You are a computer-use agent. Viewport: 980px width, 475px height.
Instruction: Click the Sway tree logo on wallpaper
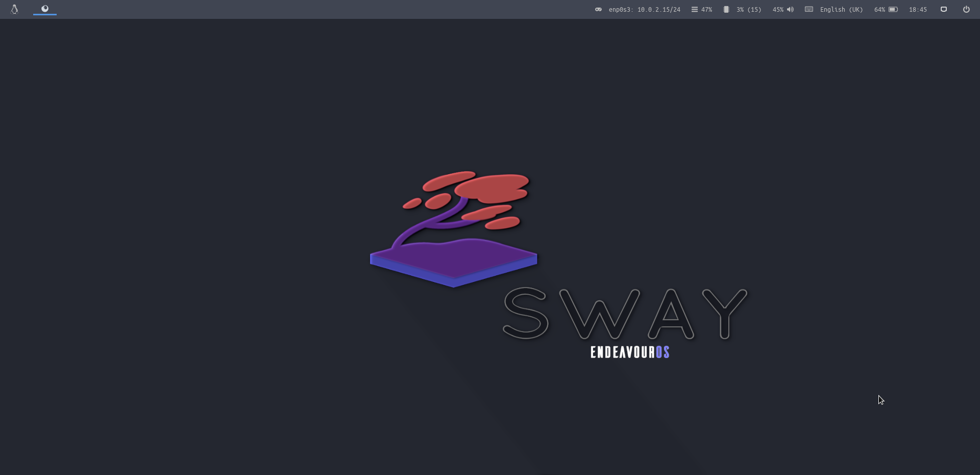point(453,229)
